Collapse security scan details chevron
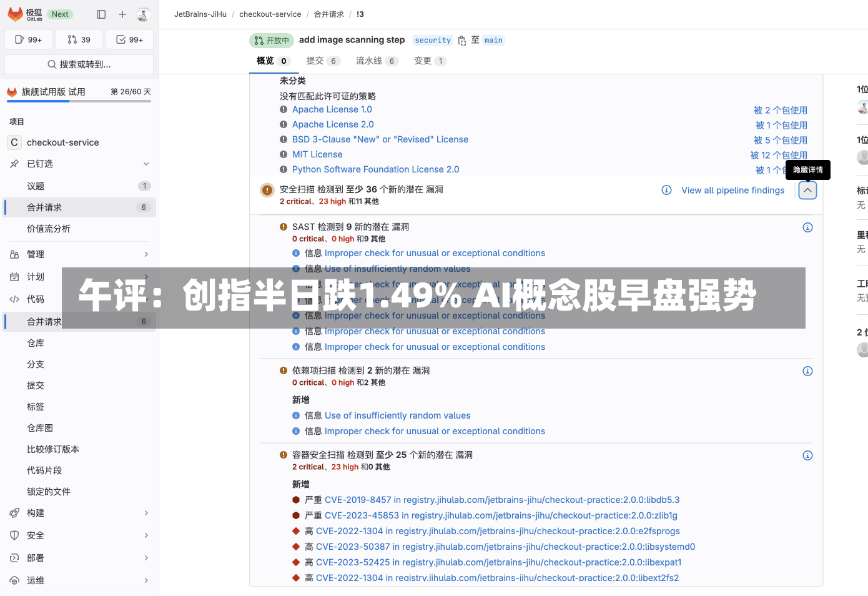Viewport: 868px width, 596px height. [807, 190]
